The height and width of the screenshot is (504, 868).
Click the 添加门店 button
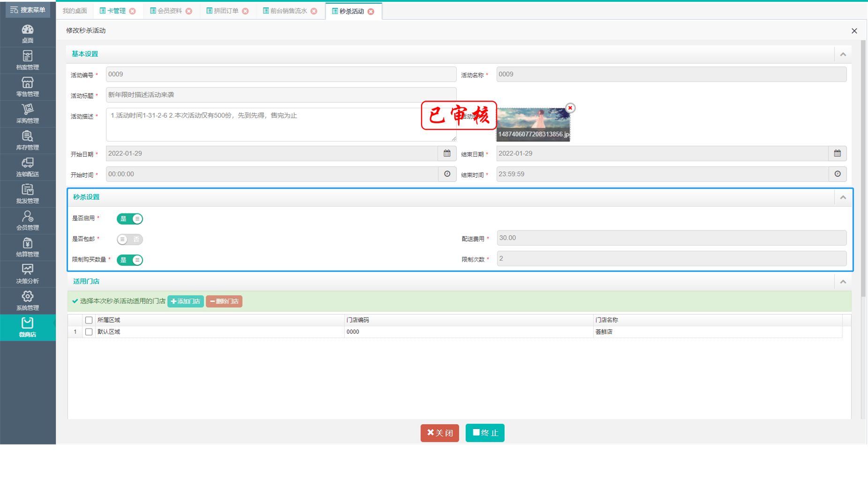(x=186, y=301)
